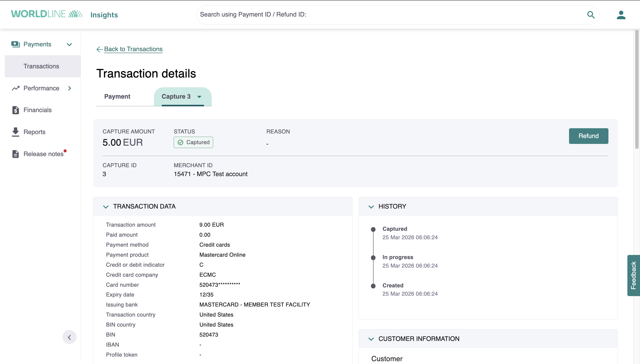Click MASTERCARD - MEMBER TEST FACILITY value

tap(255, 305)
